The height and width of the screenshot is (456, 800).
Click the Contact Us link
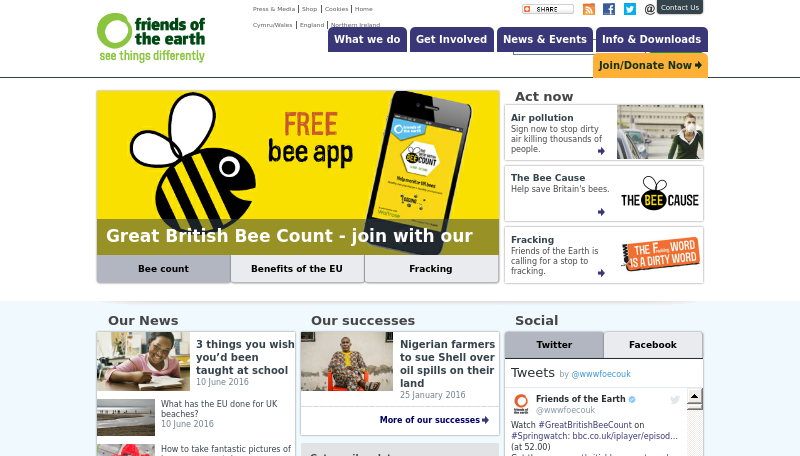(680, 7)
